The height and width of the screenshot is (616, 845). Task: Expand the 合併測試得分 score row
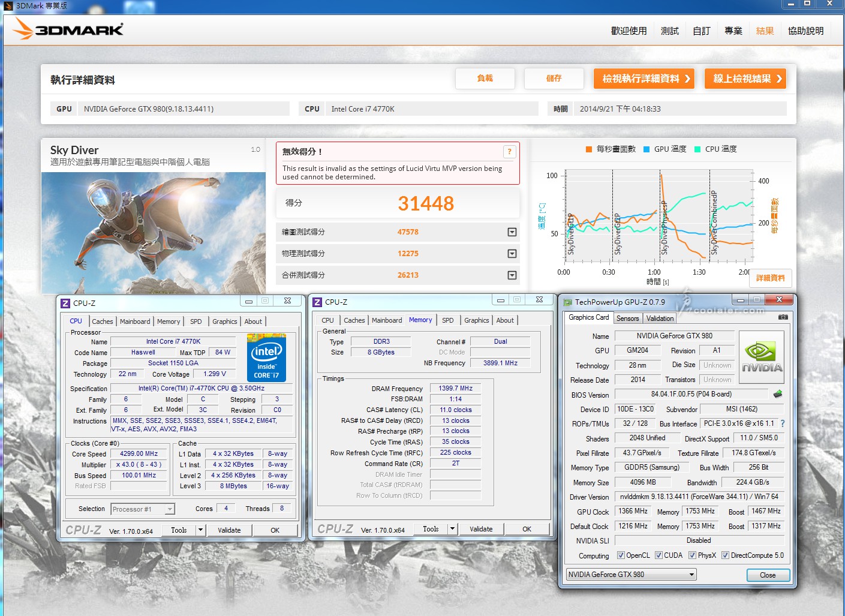point(512,275)
